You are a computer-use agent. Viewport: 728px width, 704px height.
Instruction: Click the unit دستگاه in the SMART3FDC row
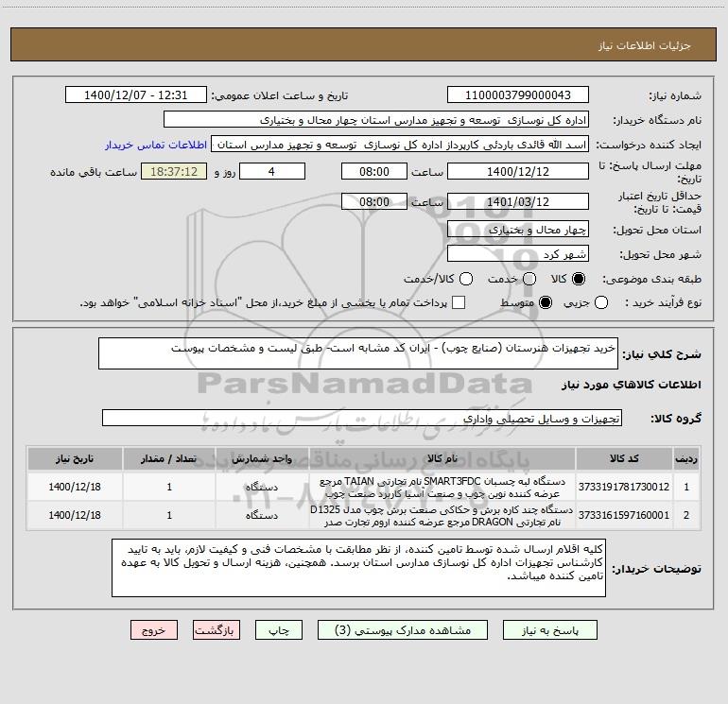[x=262, y=487]
